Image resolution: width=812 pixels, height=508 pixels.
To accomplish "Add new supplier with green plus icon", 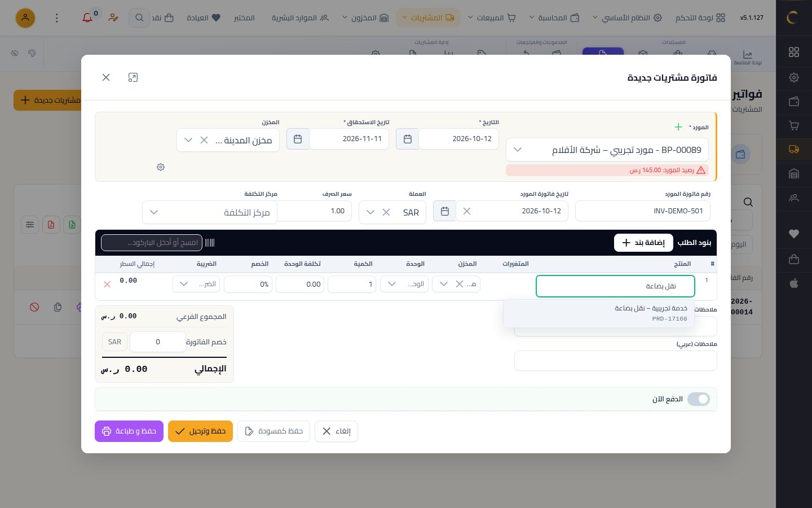I will (678, 127).
